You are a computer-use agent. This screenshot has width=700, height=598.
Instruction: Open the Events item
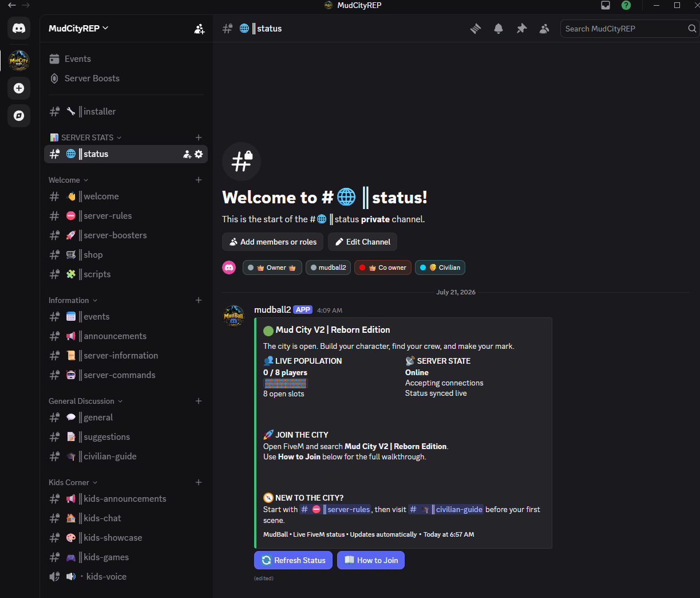point(126,59)
